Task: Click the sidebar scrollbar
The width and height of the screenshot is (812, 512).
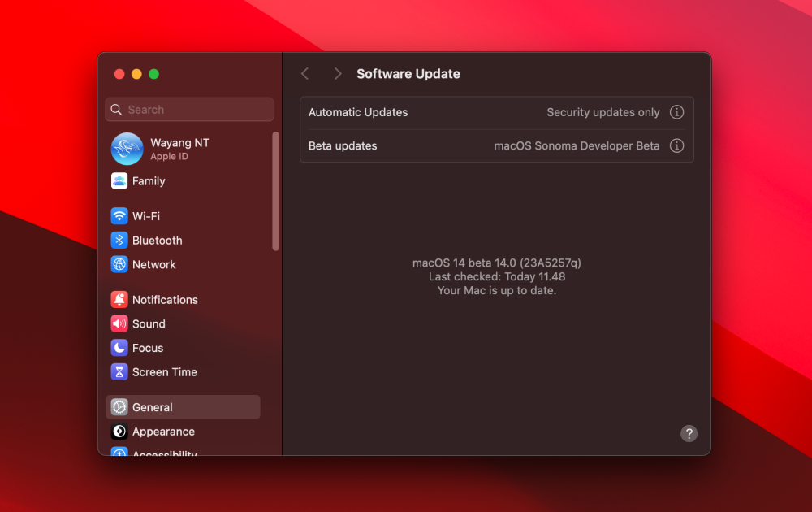Action: point(275,191)
